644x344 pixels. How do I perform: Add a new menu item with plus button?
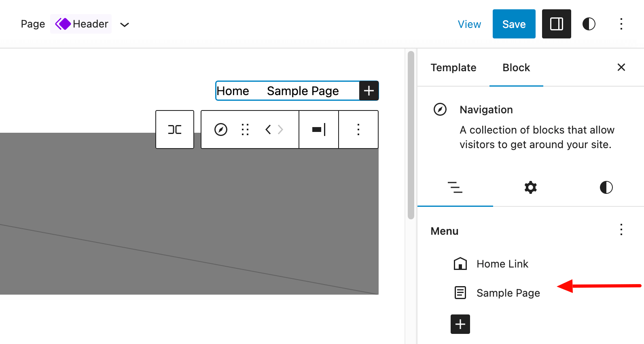click(x=460, y=324)
